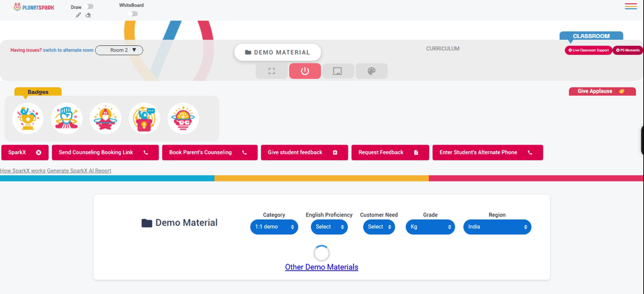Image resolution: width=644 pixels, height=294 pixels.
Task: Switch to the Curriculum tab
Action: pyautogui.click(x=442, y=48)
